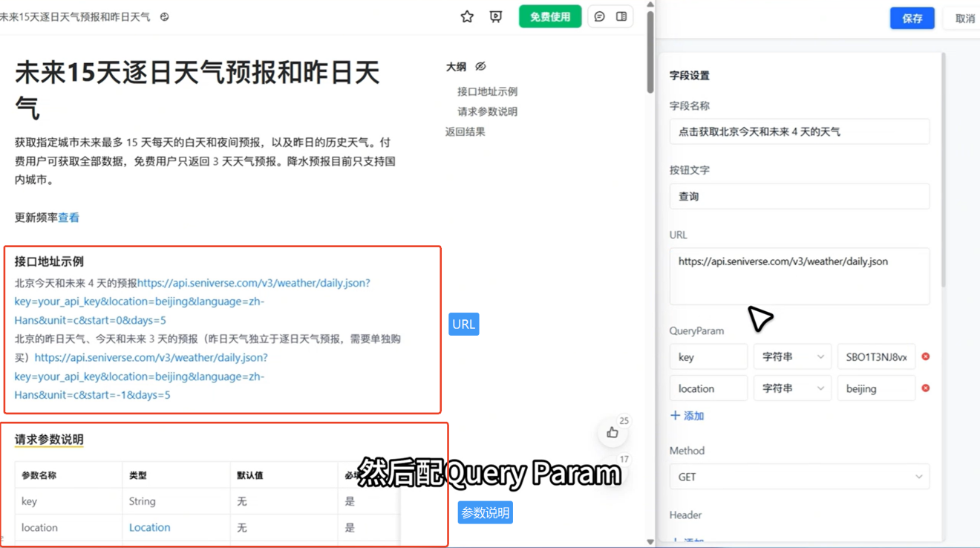Click the field settings panel scrollbar

click(x=944, y=171)
